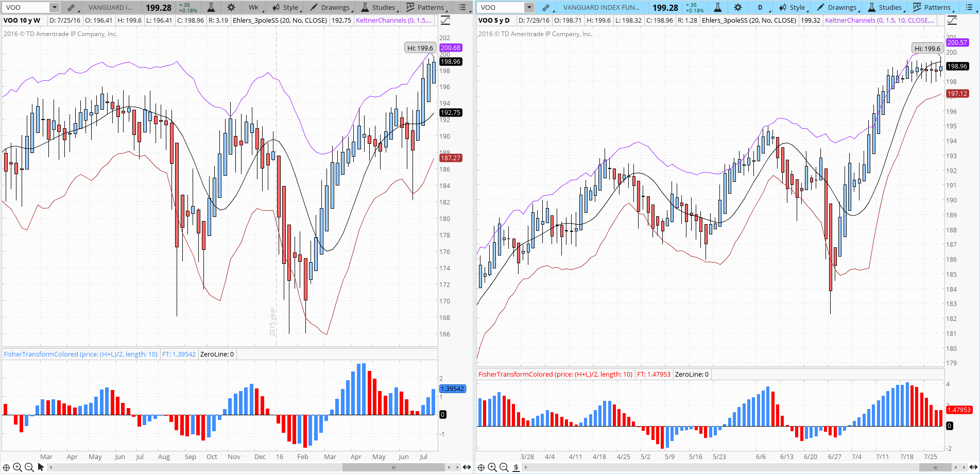This screenshot has height=474, width=980.
Task: Click the blue FisherTransformColored label in the left chart
Action: (81, 354)
